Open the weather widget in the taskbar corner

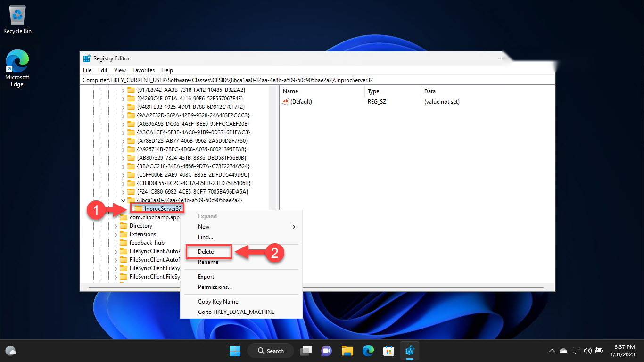point(11,351)
